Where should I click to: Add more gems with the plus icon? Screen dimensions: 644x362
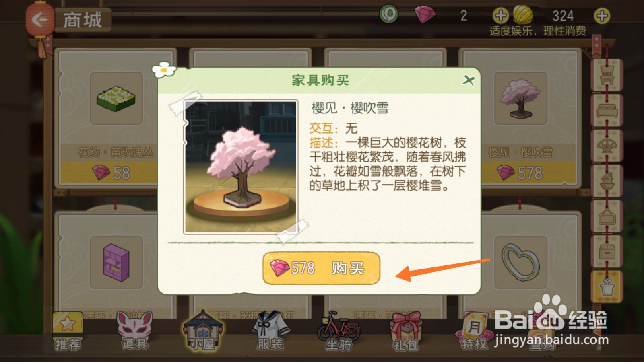point(500,16)
